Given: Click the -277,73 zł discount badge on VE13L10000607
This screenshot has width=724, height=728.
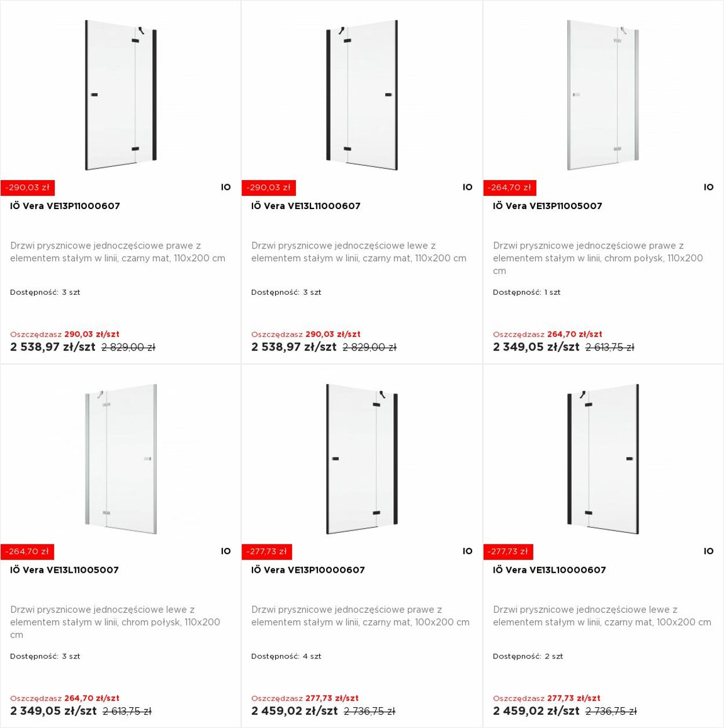Looking at the screenshot, I should coord(509,551).
